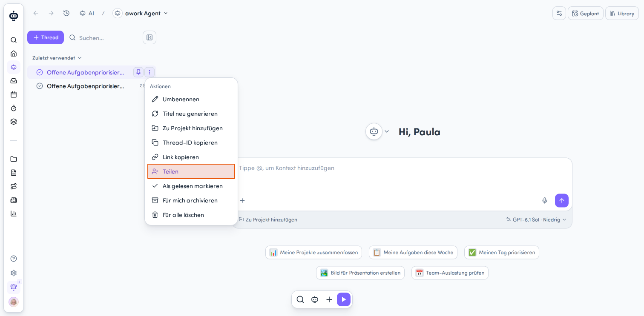The height and width of the screenshot is (316, 644).
Task: Click the microphone icon in the prompt box
Action: [x=544, y=200]
